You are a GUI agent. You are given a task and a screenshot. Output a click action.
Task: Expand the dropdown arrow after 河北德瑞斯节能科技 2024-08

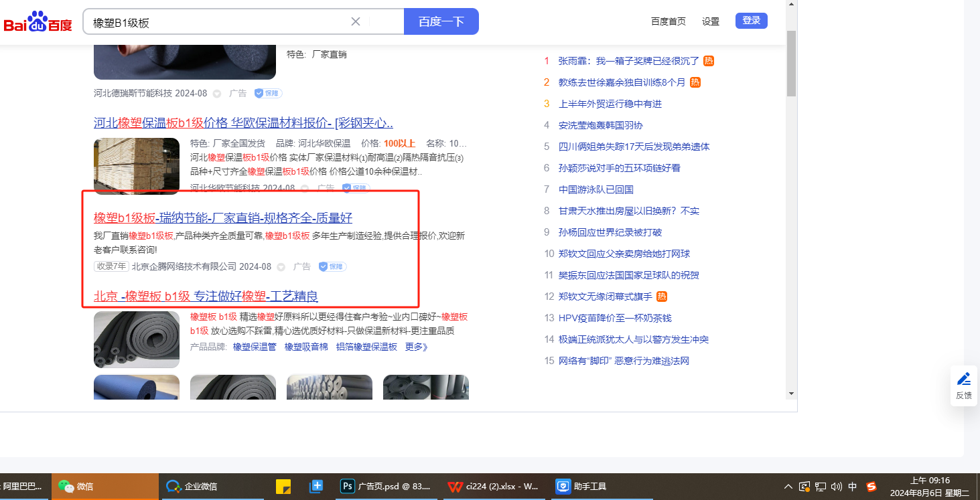tap(217, 94)
